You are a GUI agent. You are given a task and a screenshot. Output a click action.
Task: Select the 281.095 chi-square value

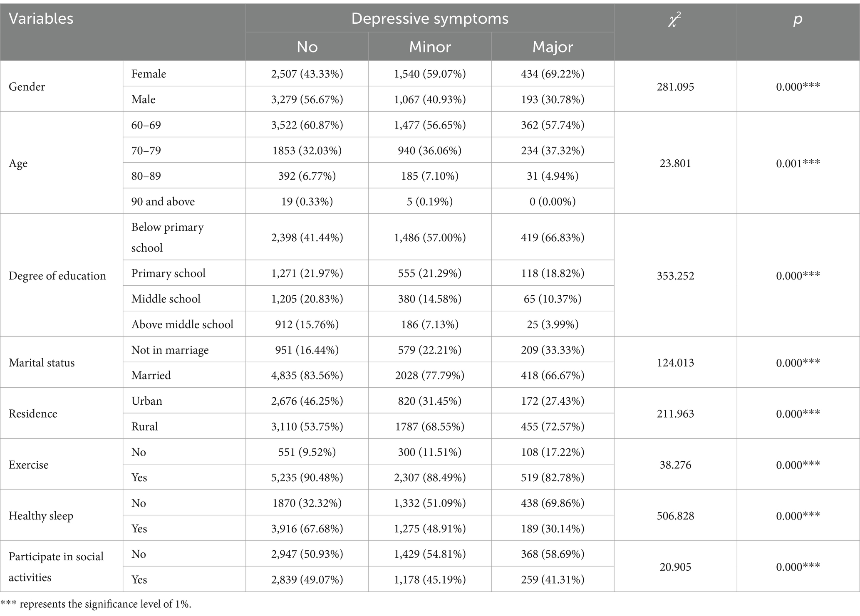(675, 87)
